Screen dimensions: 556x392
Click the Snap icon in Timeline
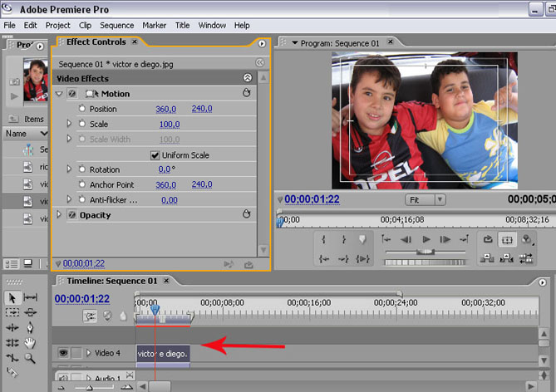pos(89,316)
